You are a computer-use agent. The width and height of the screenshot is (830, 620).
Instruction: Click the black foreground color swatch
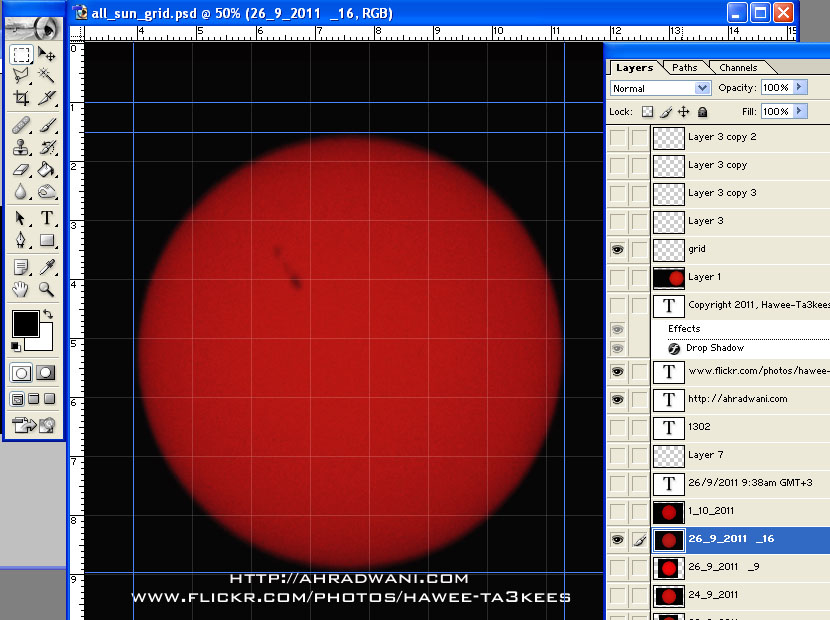tap(24, 324)
